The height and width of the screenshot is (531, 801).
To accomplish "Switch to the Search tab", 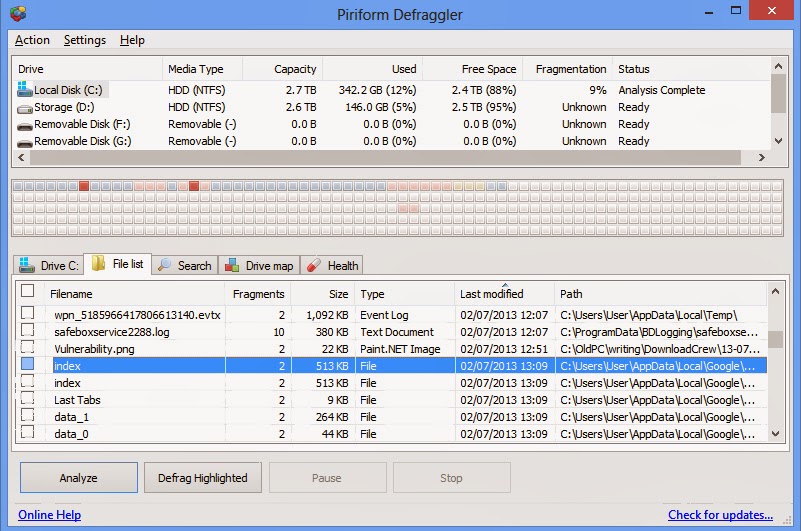I will click(x=185, y=265).
